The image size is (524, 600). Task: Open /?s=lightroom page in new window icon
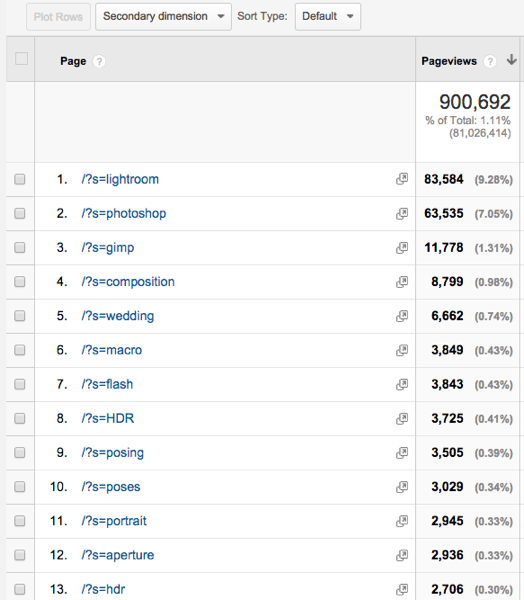click(402, 179)
